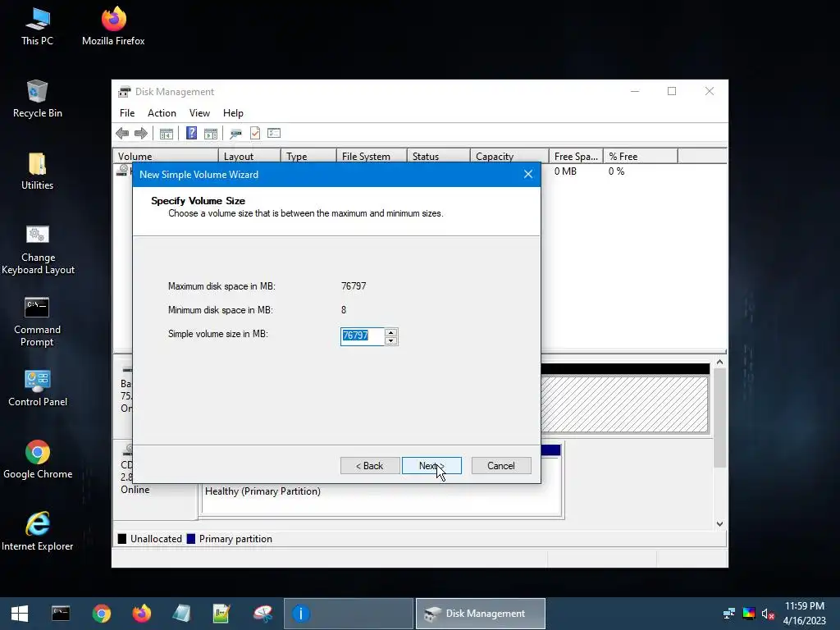
Task: Switch to the blue info taskbar window
Action: (x=348, y=614)
